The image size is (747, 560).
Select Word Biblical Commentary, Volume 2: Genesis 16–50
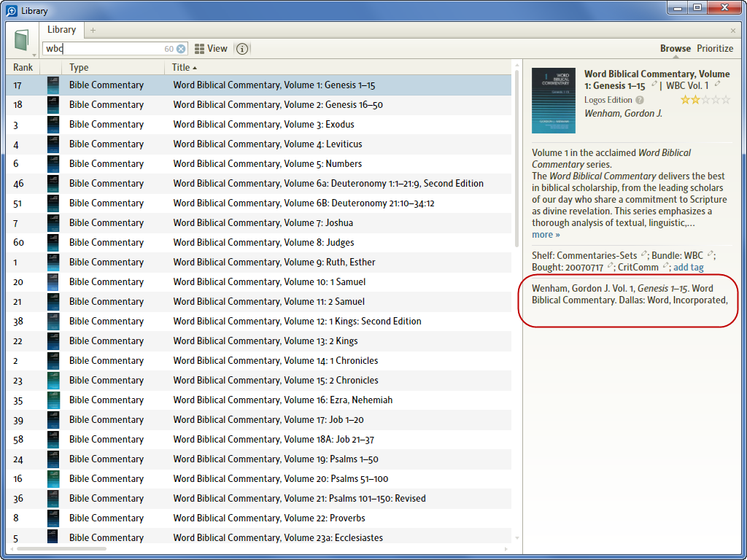coord(259,105)
